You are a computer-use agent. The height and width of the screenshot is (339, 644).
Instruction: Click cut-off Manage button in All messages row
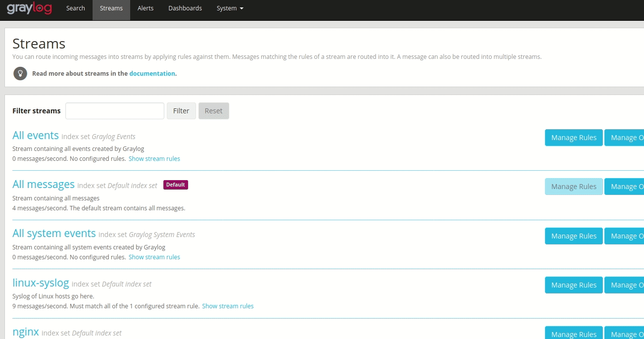click(x=624, y=187)
